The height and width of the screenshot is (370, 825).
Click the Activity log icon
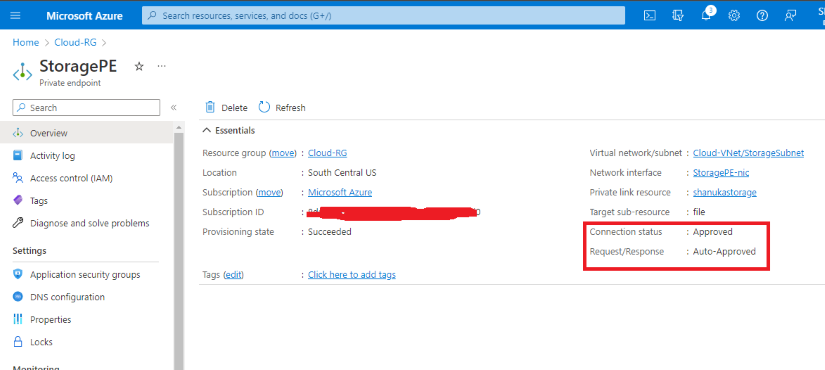tap(18, 156)
